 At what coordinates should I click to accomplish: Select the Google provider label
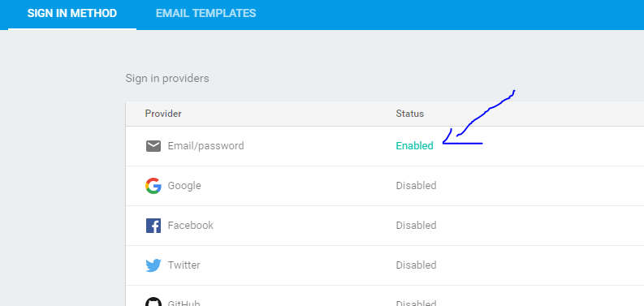(x=184, y=186)
